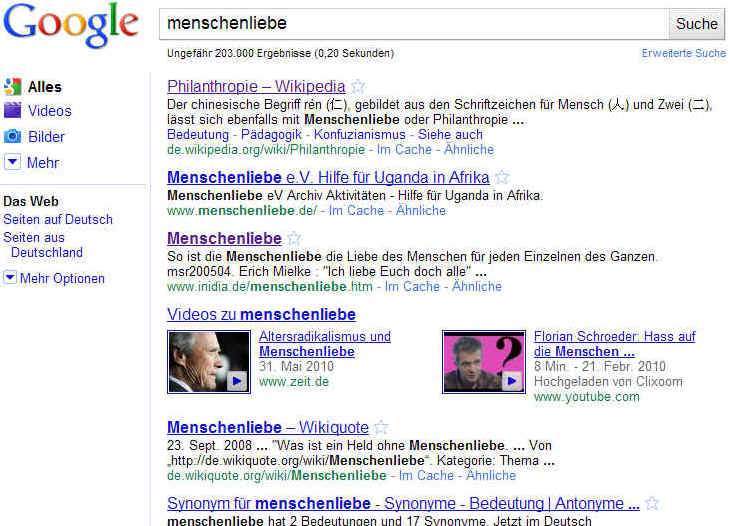Click the menschenliebe search input field
This screenshot has width=730, height=526.
point(414,24)
